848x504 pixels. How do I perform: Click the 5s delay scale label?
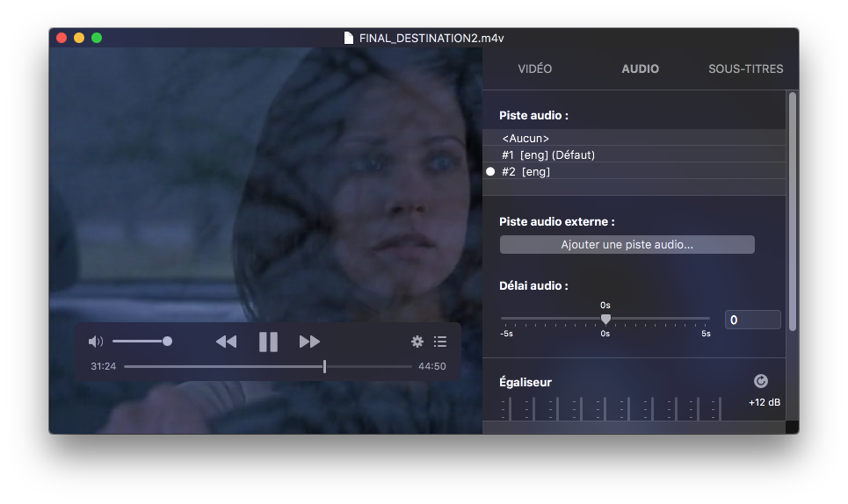(x=706, y=334)
